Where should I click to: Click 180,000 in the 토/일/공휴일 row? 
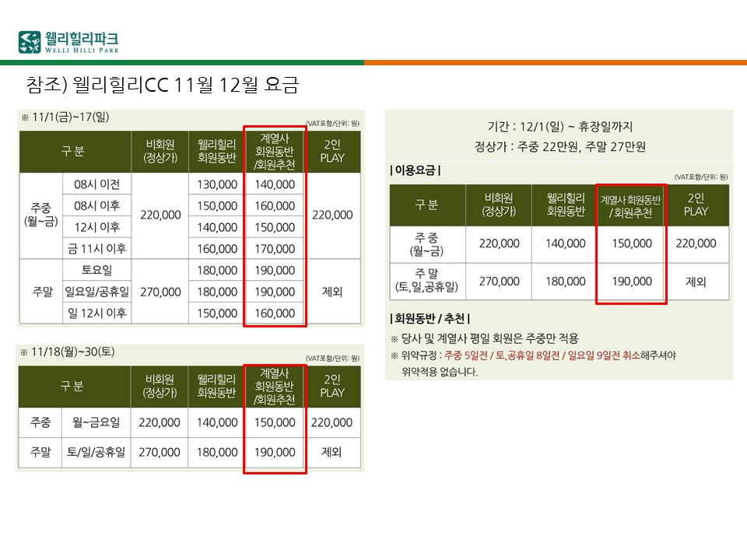click(217, 452)
